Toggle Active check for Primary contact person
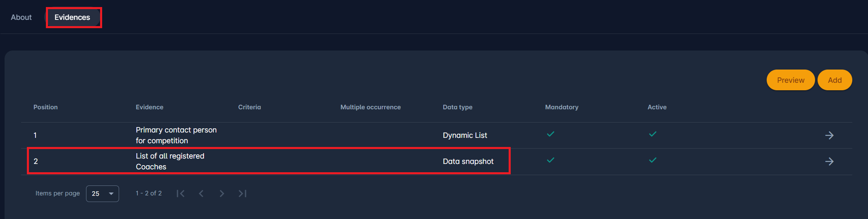Image resolution: width=868 pixels, height=219 pixels. click(653, 134)
